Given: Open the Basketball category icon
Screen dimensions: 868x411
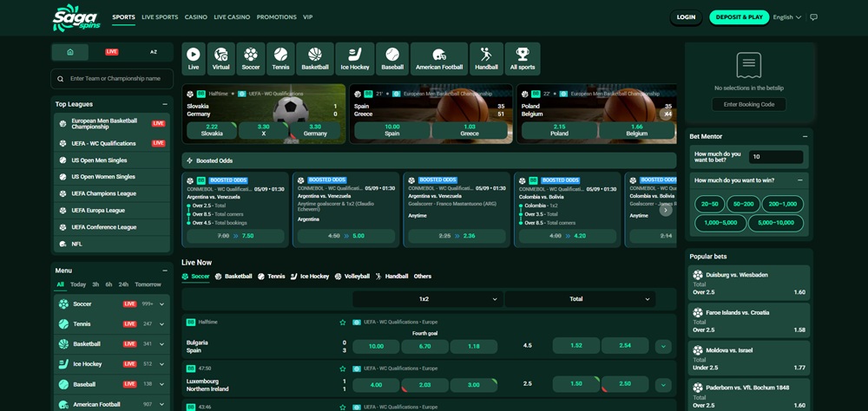Looking at the screenshot, I should point(315,59).
